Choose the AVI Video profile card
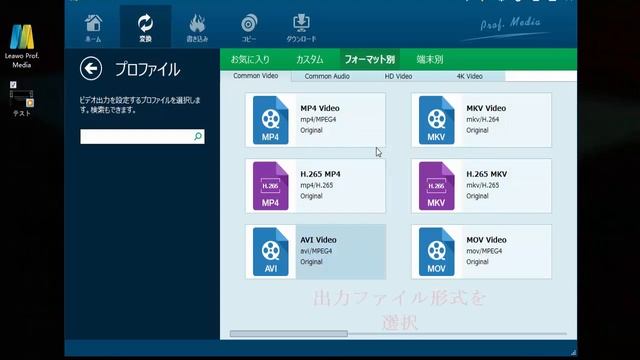640x360 pixels. 316,251
